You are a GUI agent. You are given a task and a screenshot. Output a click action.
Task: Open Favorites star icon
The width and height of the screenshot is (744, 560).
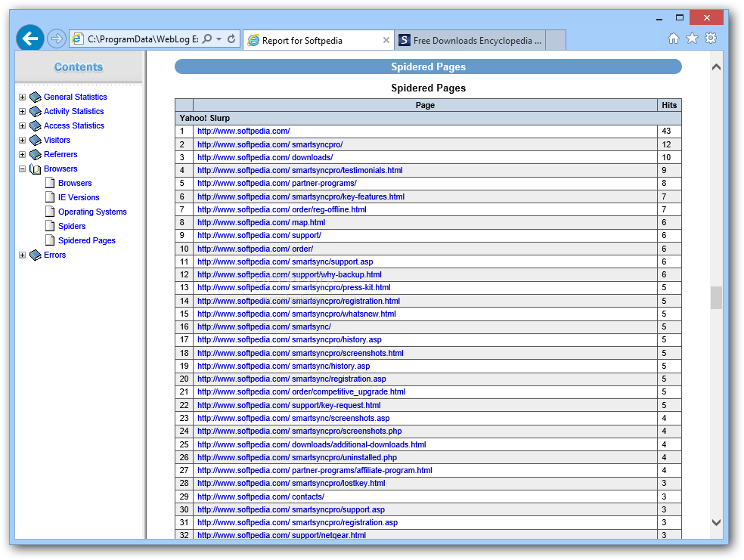click(x=693, y=39)
